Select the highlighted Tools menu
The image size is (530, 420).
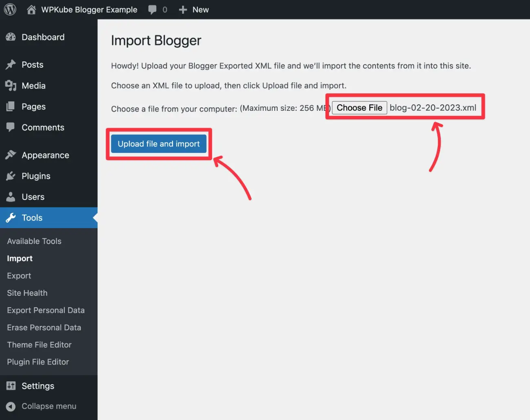point(49,218)
